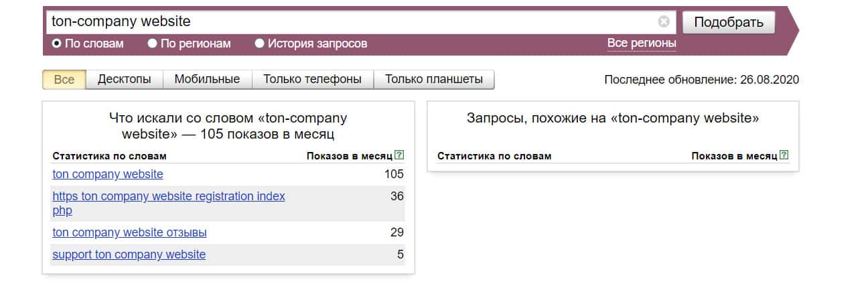
Task: Clear the search query with the X icon
Action: [664, 21]
